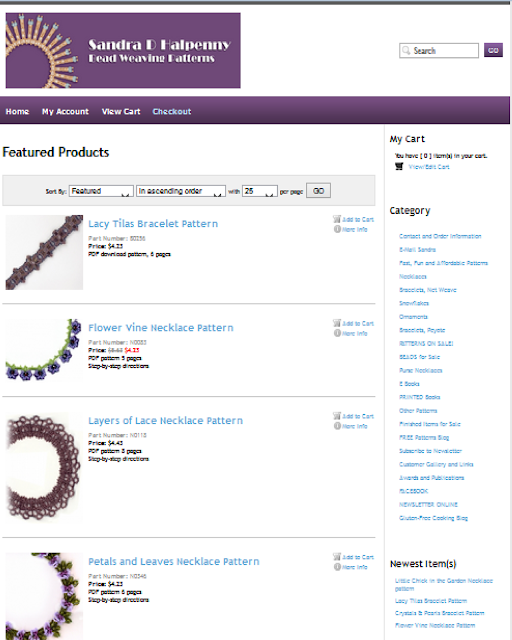Click Add to Cart icon for Flower Vine Necklace
The image size is (512, 640).
click(337, 323)
